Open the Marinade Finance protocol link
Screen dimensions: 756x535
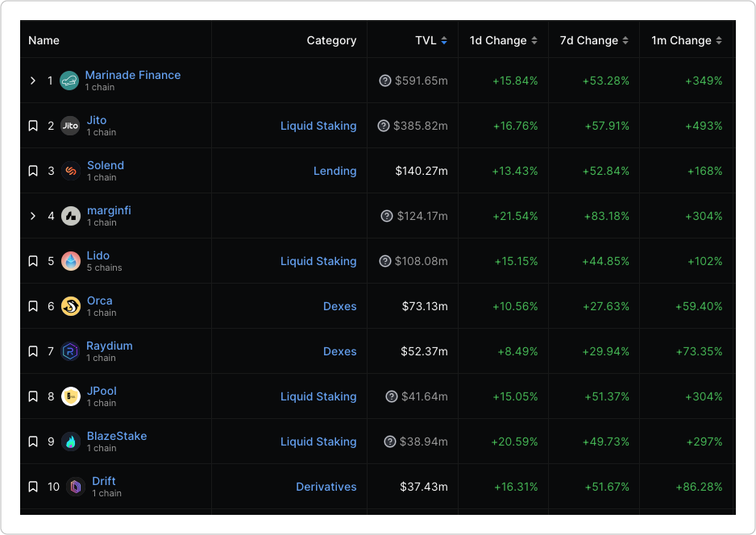(133, 75)
